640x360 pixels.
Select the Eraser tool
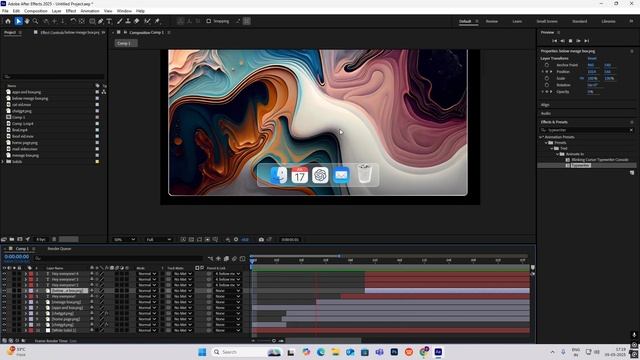(137, 21)
